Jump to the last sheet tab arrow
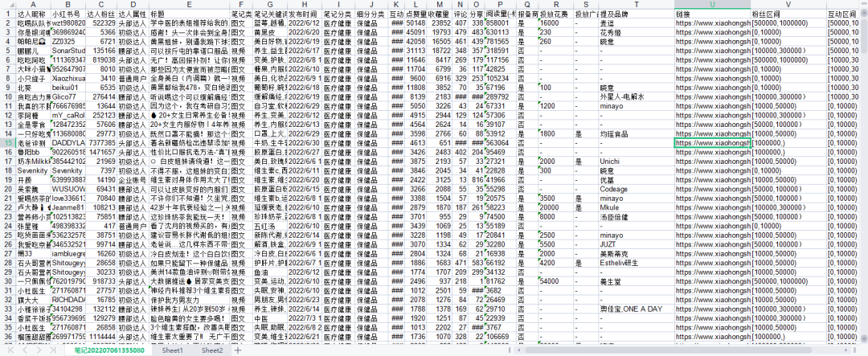The image size is (868, 356). tap(52, 350)
